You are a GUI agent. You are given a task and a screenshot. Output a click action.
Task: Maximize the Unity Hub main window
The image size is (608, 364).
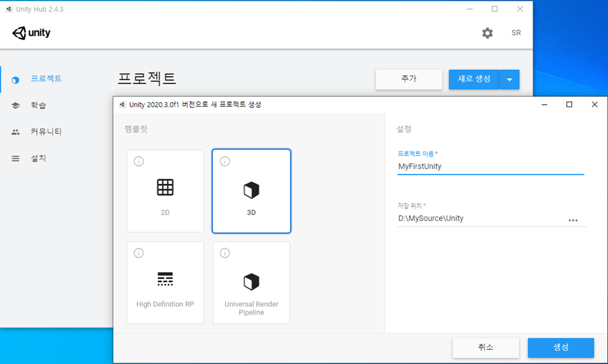point(494,9)
